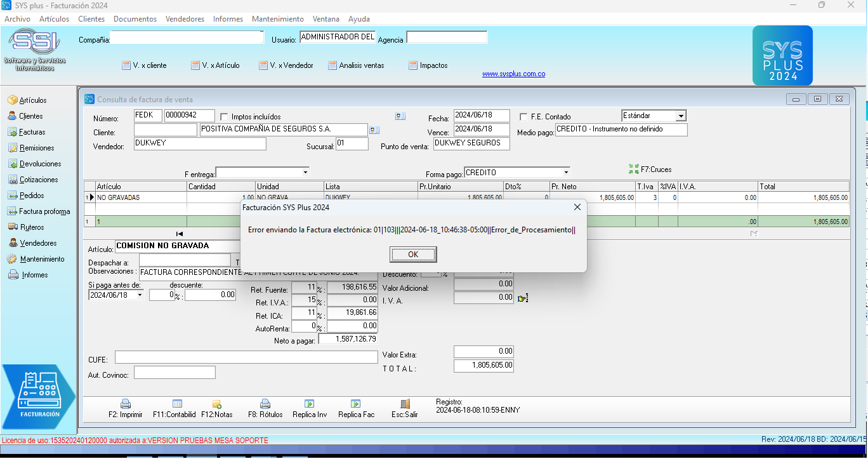Viewport: 868px width, 459px height.
Task: Open the Si paga antes de date picker
Action: 140,295
